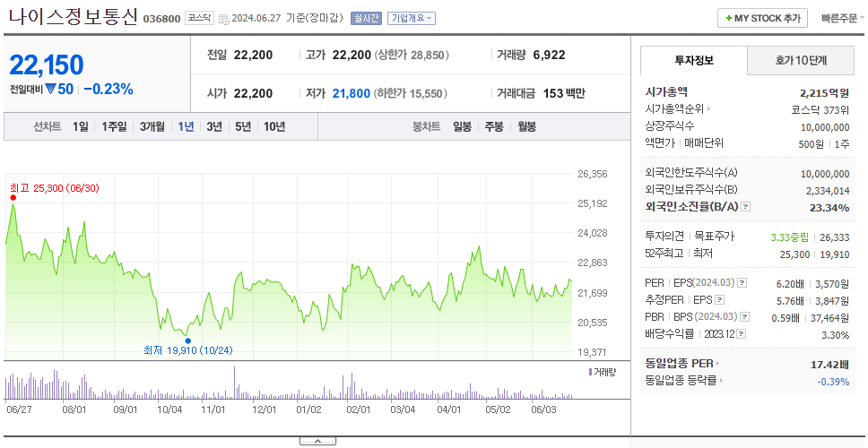Click the 코스닥 market badge

(199, 18)
